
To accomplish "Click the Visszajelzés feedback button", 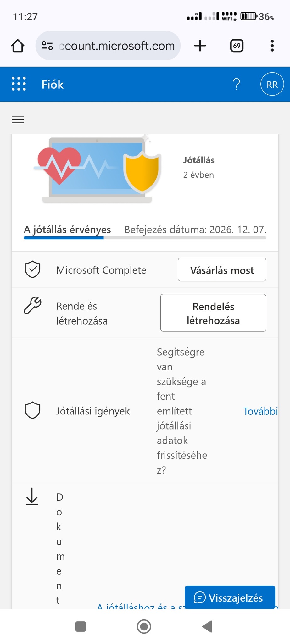I will coord(230,597).
